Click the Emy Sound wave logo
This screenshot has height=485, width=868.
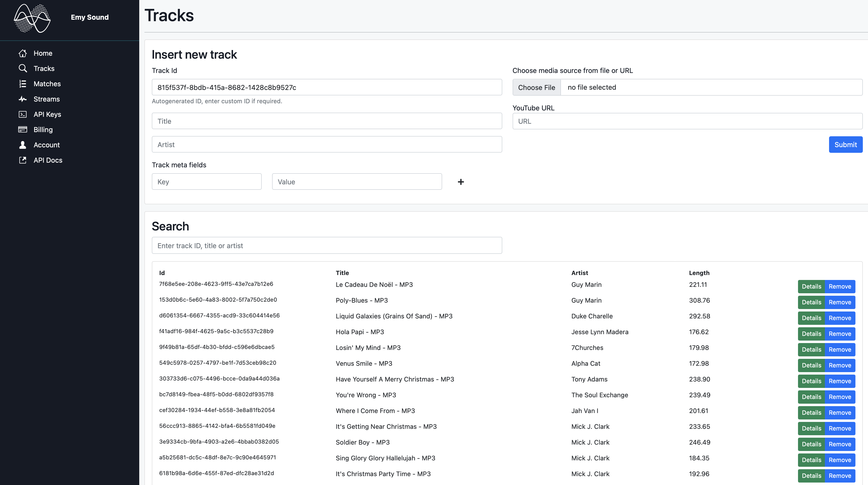32,18
